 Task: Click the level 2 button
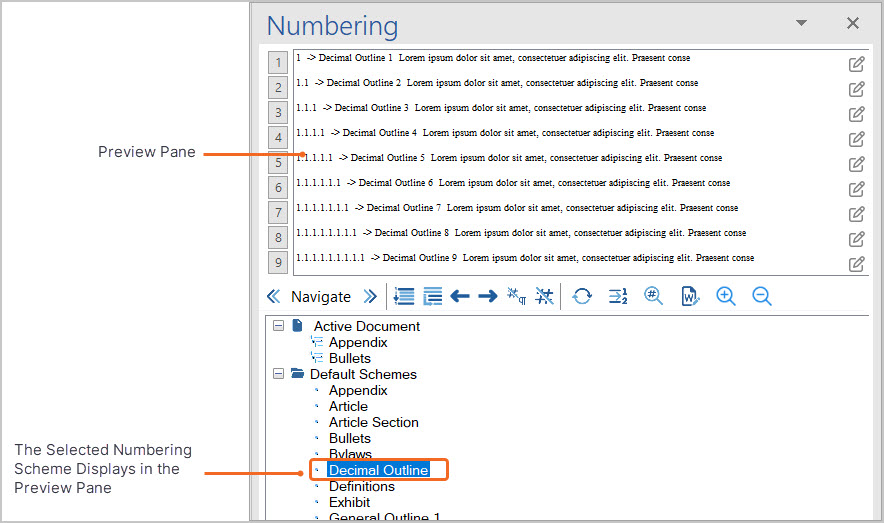click(278, 87)
